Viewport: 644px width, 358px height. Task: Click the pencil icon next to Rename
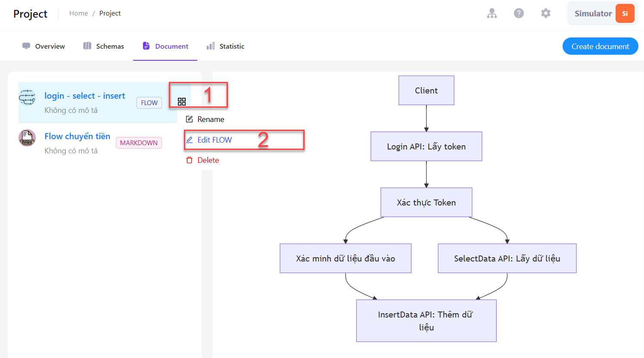[x=189, y=119]
